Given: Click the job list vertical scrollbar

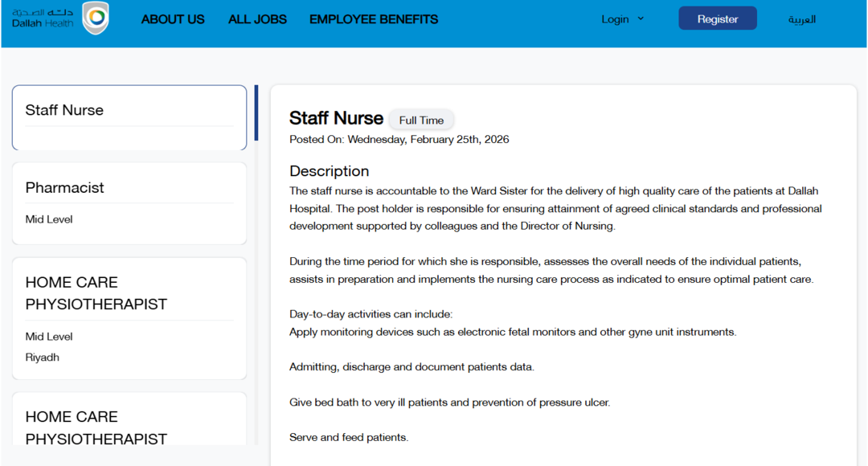Looking at the screenshot, I should pyautogui.click(x=256, y=112).
